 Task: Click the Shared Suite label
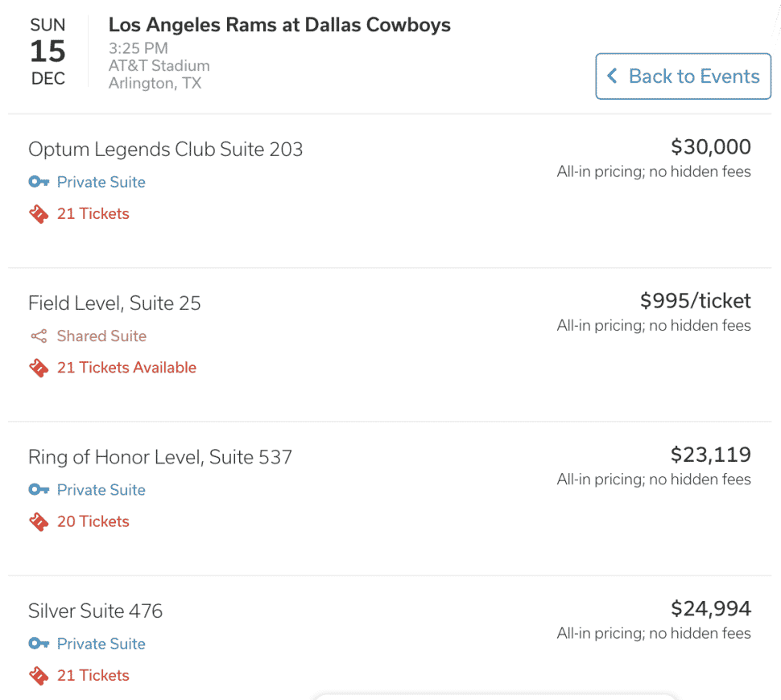(x=101, y=336)
